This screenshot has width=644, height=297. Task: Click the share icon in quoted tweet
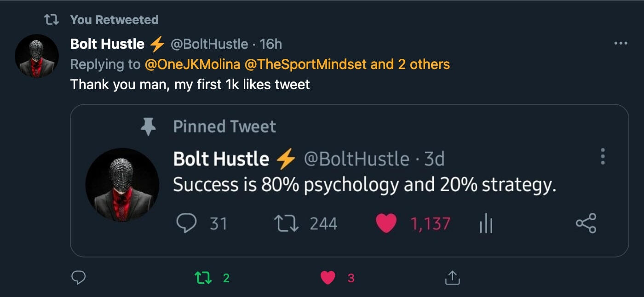tap(586, 223)
